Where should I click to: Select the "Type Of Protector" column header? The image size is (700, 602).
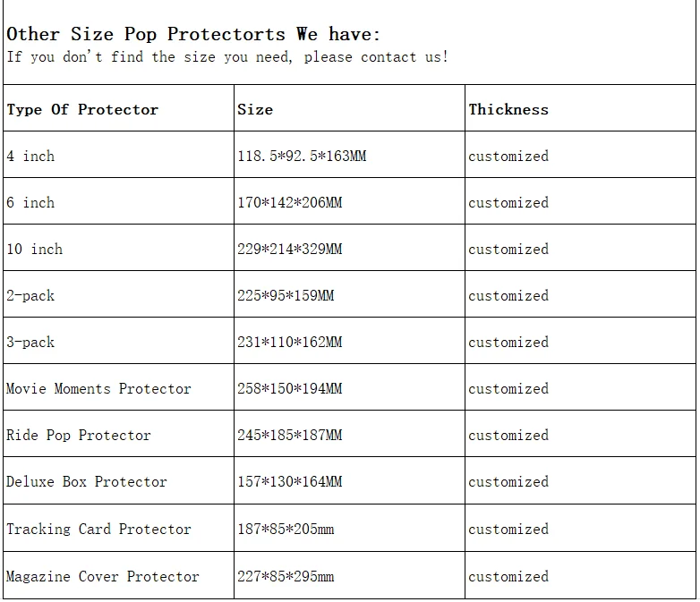[x=82, y=110]
